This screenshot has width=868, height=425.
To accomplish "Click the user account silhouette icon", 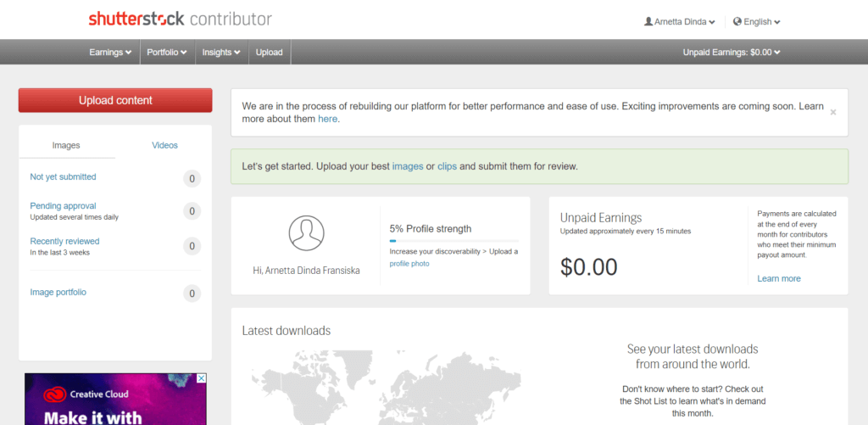I will (648, 21).
